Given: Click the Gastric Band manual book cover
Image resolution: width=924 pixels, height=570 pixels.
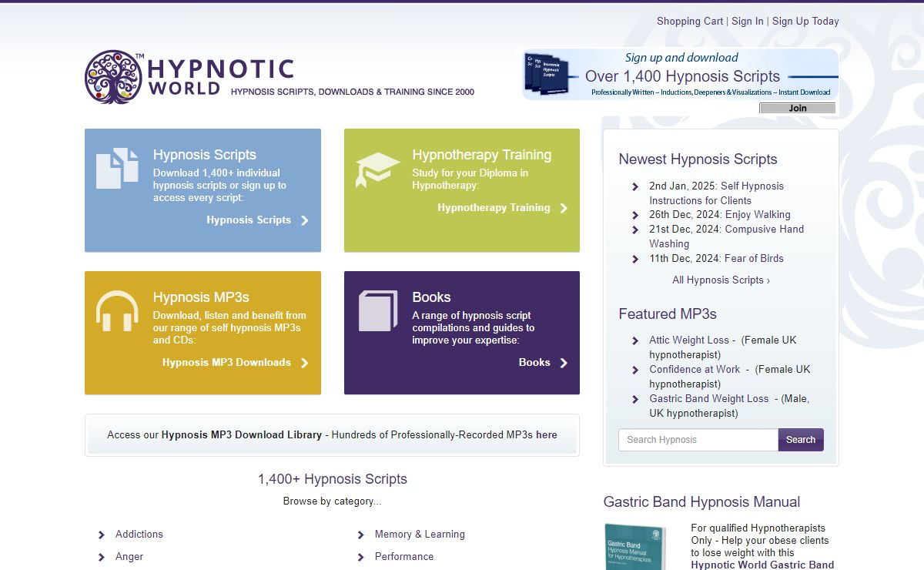Looking at the screenshot, I should click(636, 547).
